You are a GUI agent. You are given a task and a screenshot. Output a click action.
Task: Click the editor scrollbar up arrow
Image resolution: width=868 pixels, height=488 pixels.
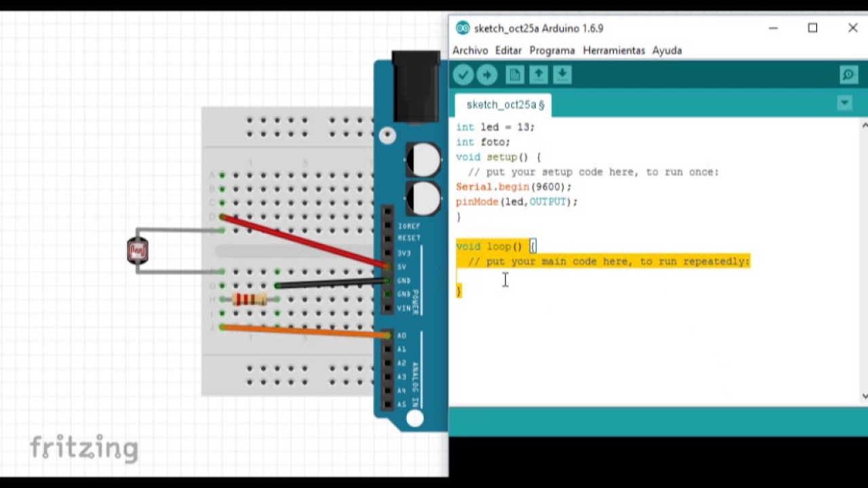click(864, 125)
